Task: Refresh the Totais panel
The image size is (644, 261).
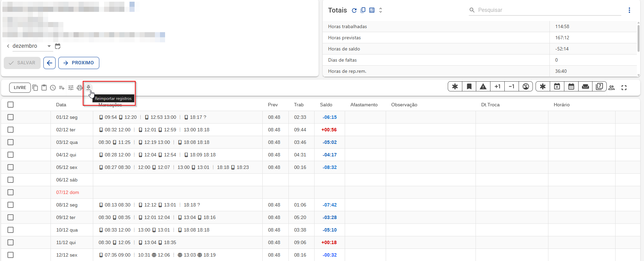Action: (x=354, y=10)
